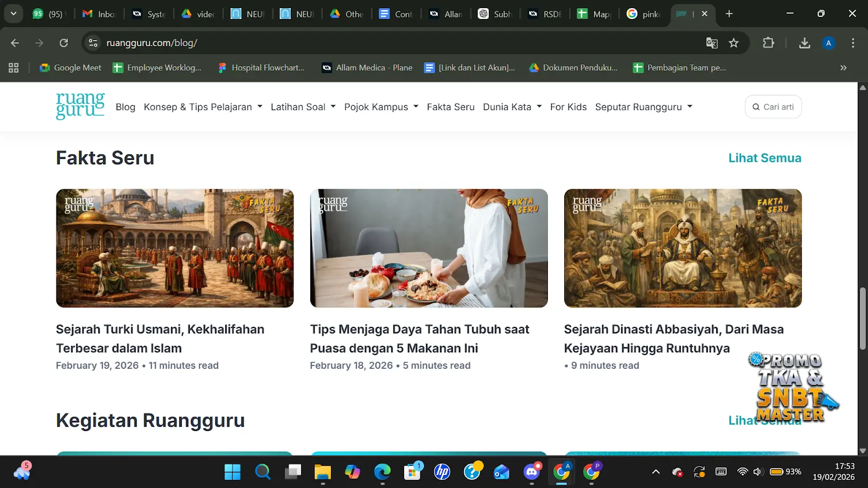Open the clock showing 17:53
This screenshot has width=868, height=488.
(x=833, y=472)
